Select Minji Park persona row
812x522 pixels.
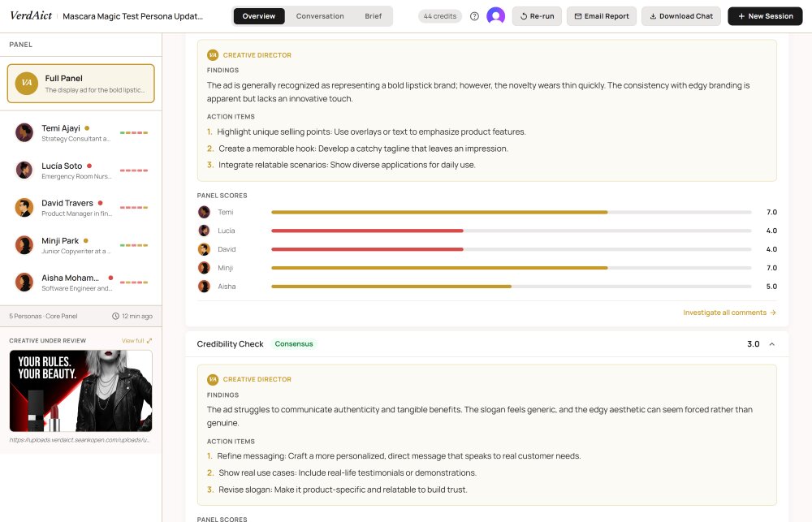[x=80, y=245]
